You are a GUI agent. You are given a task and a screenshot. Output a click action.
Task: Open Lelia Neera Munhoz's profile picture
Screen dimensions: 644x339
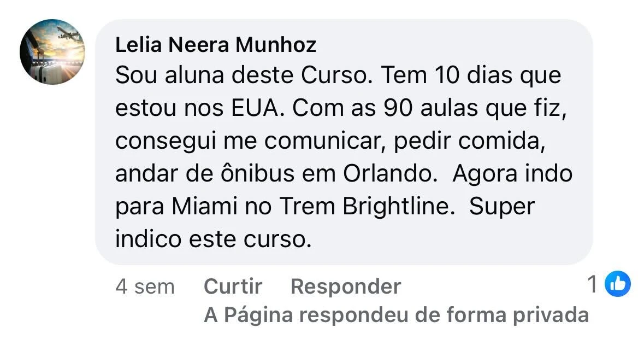coord(52,52)
